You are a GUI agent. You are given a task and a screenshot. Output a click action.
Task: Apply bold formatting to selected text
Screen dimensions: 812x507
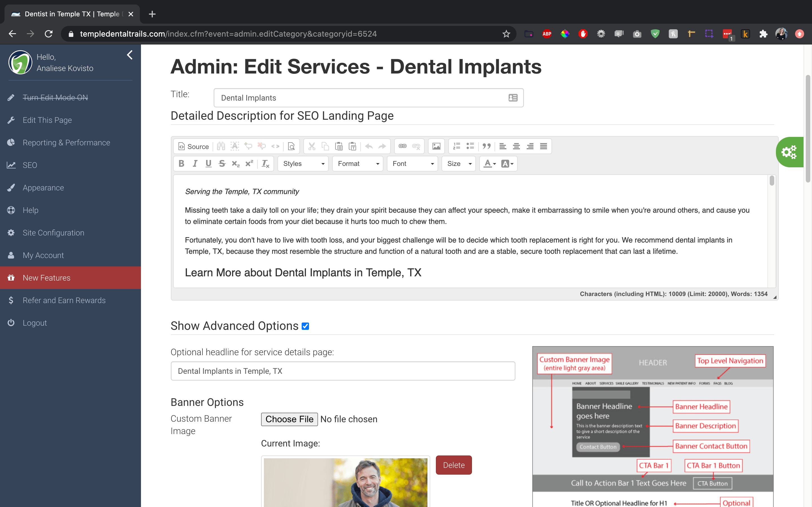tap(182, 164)
